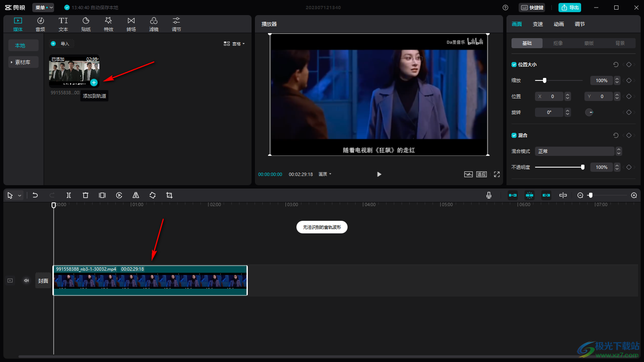Delete the selected clip with trash icon
Image resolution: width=644 pixels, height=362 pixels.
(86, 195)
